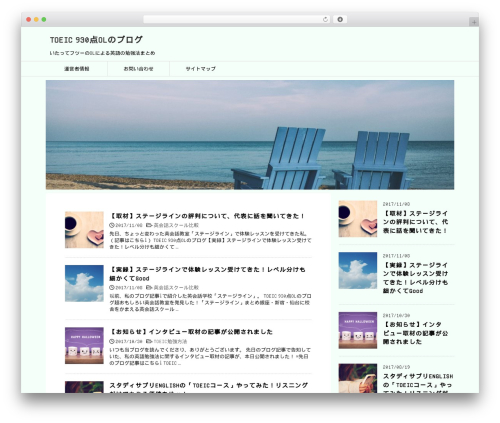Viewport: 500px width, 423px height.
Task: Click the browser address bar field
Action: pyautogui.click(x=236, y=19)
